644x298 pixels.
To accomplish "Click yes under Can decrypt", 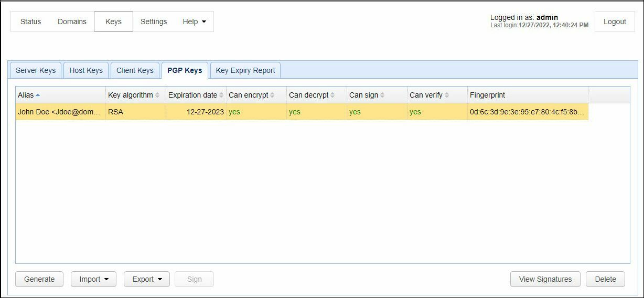I will 295,112.
